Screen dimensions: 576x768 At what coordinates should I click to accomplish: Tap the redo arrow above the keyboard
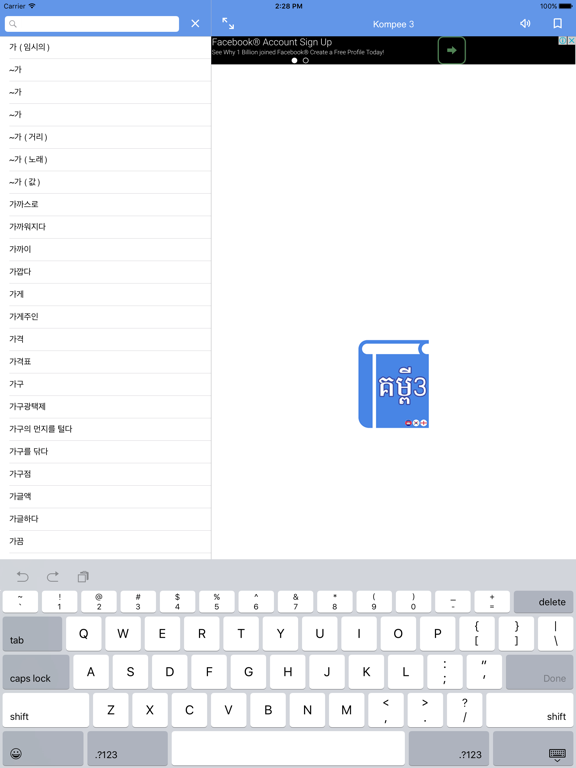pyautogui.click(x=53, y=576)
